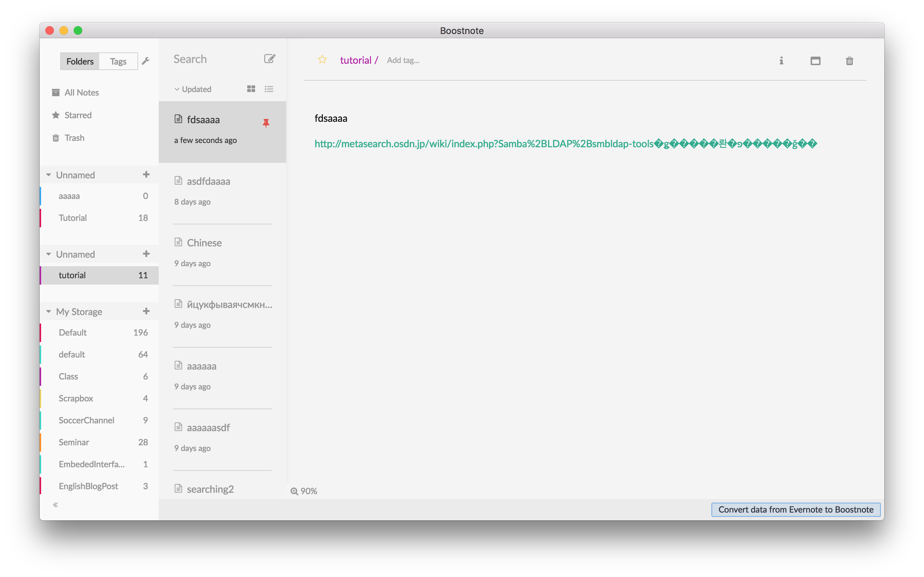Switch to the default grid view icon

pyautogui.click(x=251, y=89)
